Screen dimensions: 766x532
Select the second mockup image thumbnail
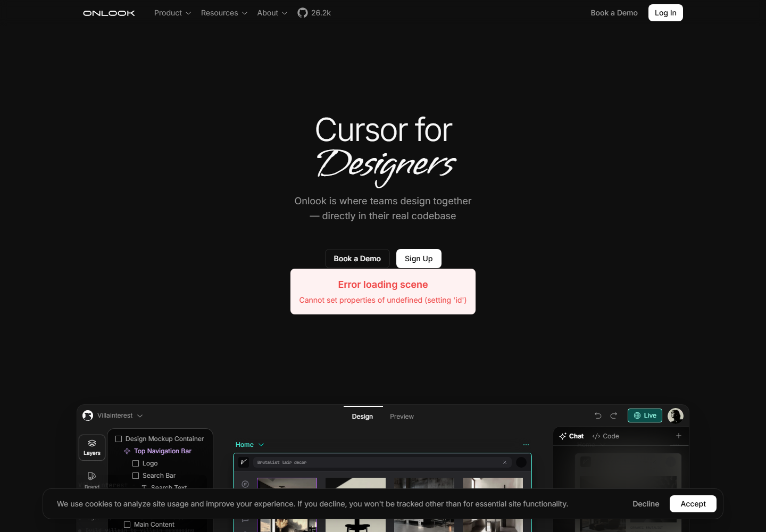click(355, 483)
